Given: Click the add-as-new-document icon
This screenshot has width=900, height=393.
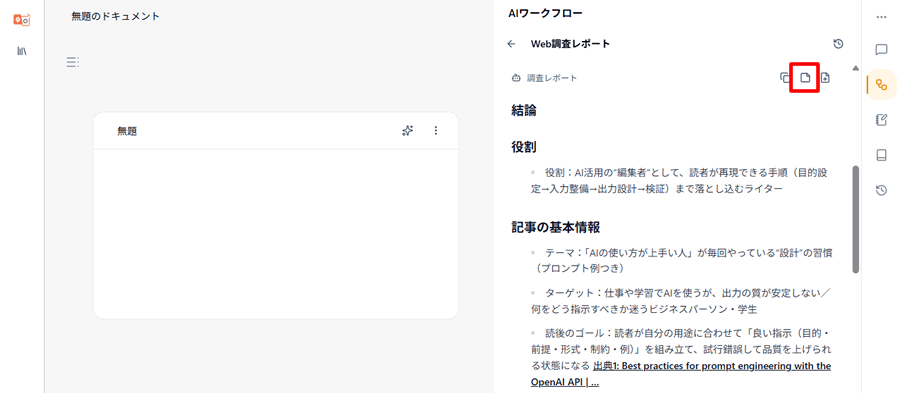Looking at the screenshot, I should tap(825, 77).
